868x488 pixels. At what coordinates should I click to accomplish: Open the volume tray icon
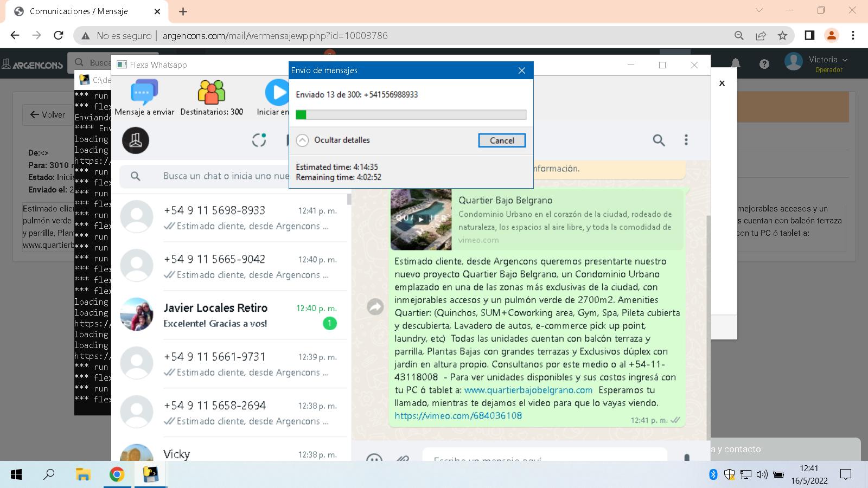click(x=762, y=475)
